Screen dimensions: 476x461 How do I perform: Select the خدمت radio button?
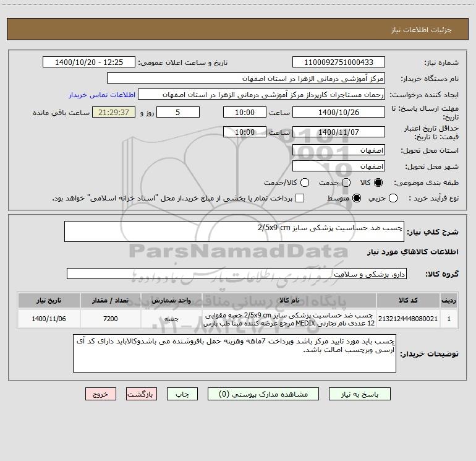(x=346, y=183)
